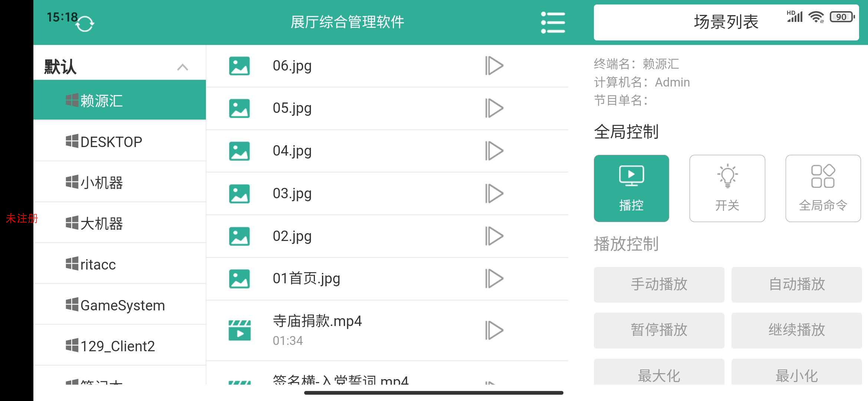Collapse the 默认 terminal group
The height and width of the screenshot is (401, 868).
tap(183, 67)
